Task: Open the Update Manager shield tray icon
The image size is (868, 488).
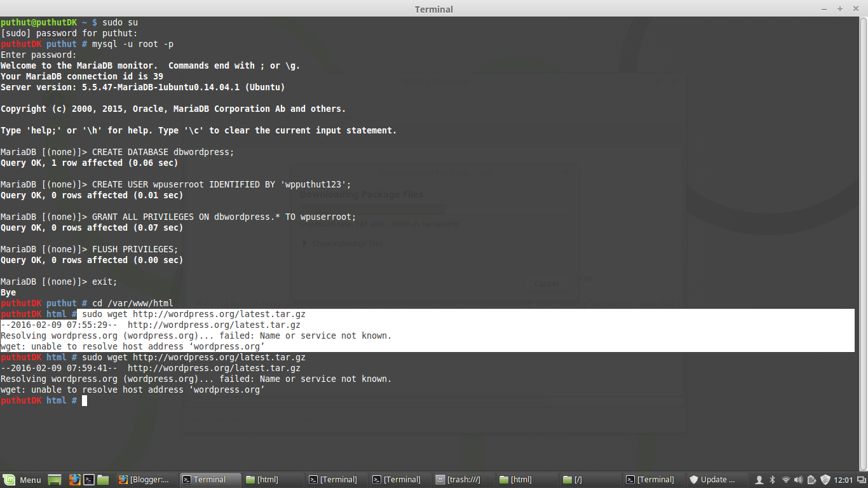Action: point(824,480)
